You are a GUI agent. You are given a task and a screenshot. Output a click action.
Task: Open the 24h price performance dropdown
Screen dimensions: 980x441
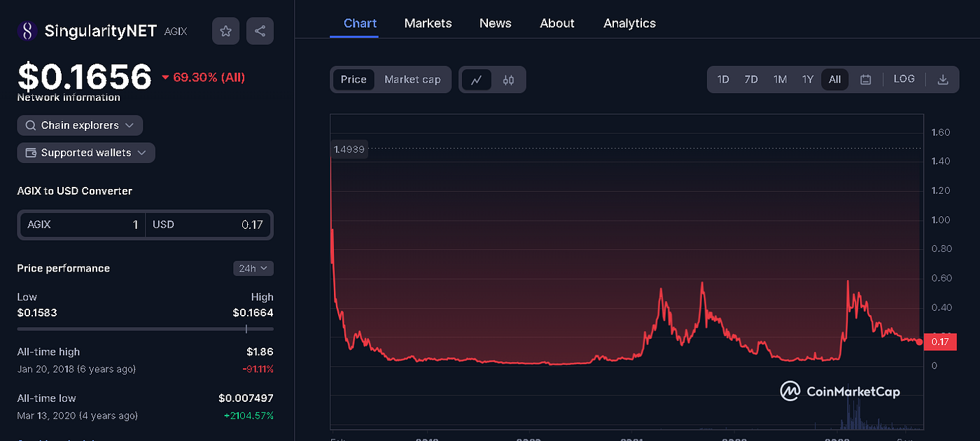coord(253,268)
